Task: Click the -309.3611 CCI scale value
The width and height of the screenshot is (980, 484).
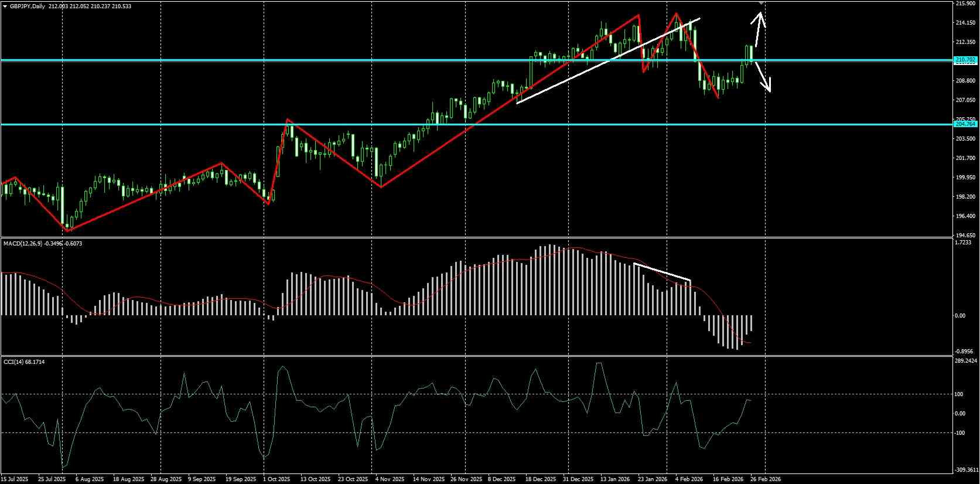Action: click(x=967, y=470)
